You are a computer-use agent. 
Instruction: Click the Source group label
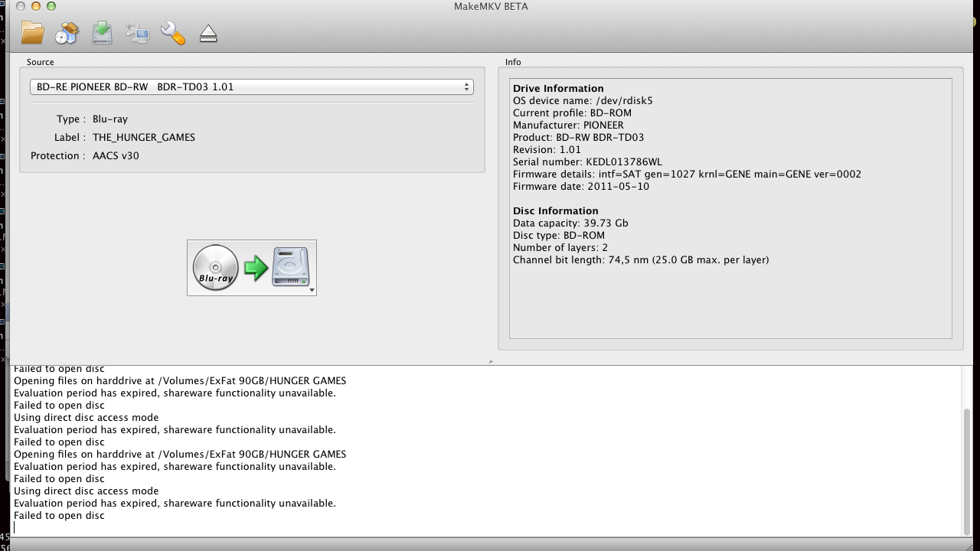41,62
